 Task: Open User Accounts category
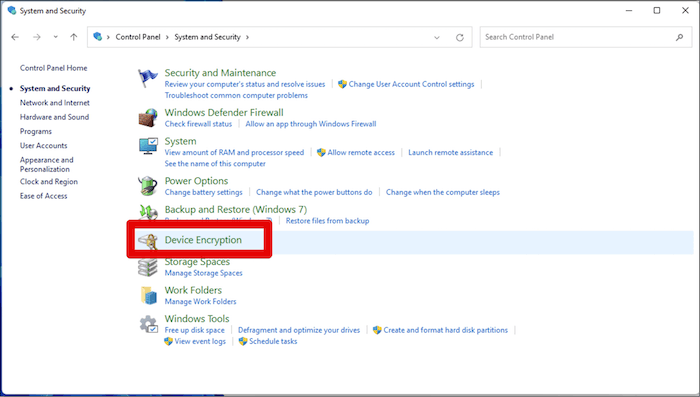coord(44,146)
